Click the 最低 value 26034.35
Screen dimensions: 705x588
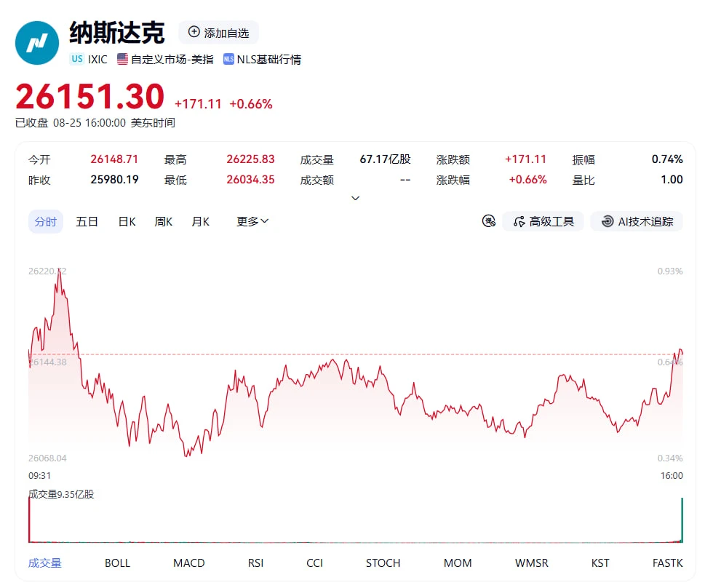click(250, 180)
